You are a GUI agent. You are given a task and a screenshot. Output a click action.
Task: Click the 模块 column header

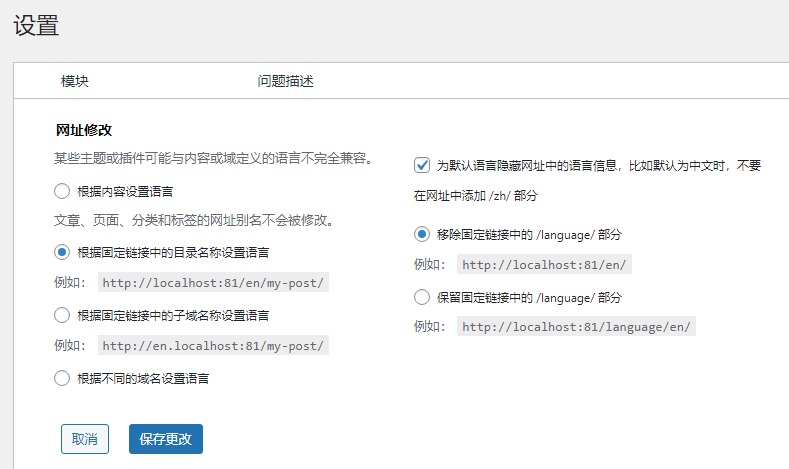pos(74,81)
